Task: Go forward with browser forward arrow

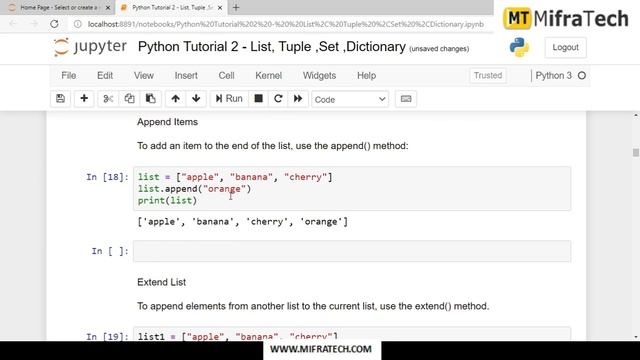Action: [x=34, y=24]
